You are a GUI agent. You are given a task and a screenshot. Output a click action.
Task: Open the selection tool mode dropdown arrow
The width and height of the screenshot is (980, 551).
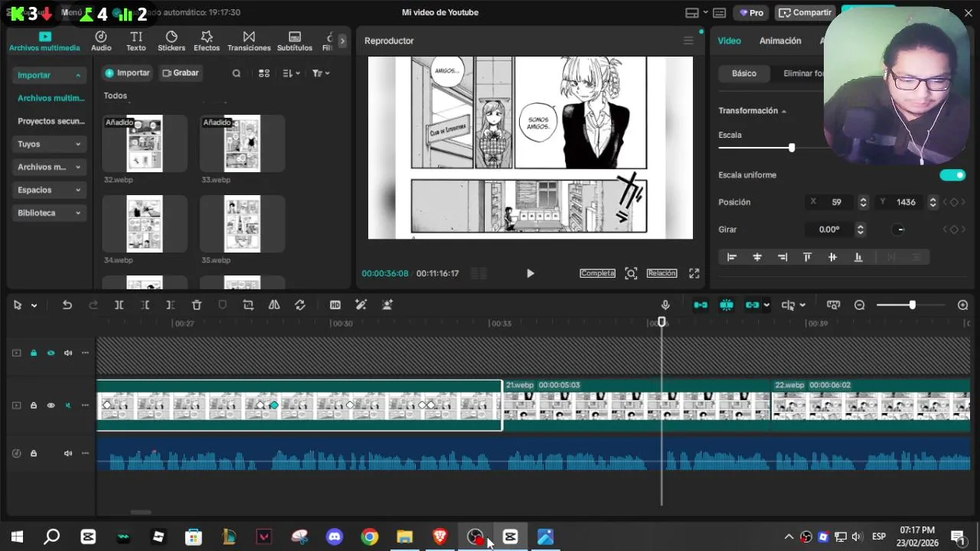(x=34, y=305)
